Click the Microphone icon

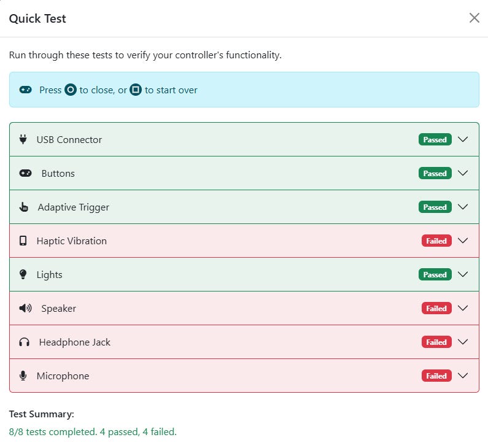coord(23,376)
